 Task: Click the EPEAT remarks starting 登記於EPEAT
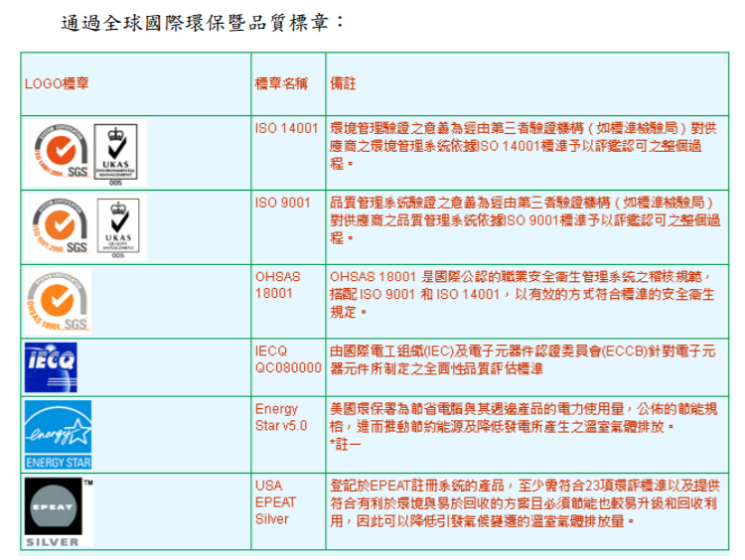coord(525,503)
